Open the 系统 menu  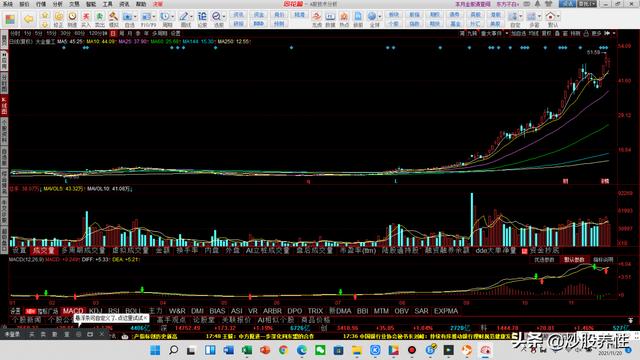(x=8, y=4)
